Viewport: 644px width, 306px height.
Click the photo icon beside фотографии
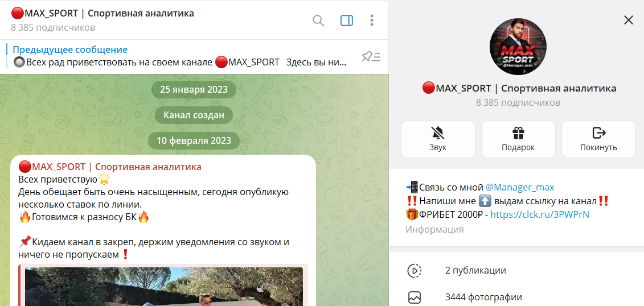(x=414, y=297)
